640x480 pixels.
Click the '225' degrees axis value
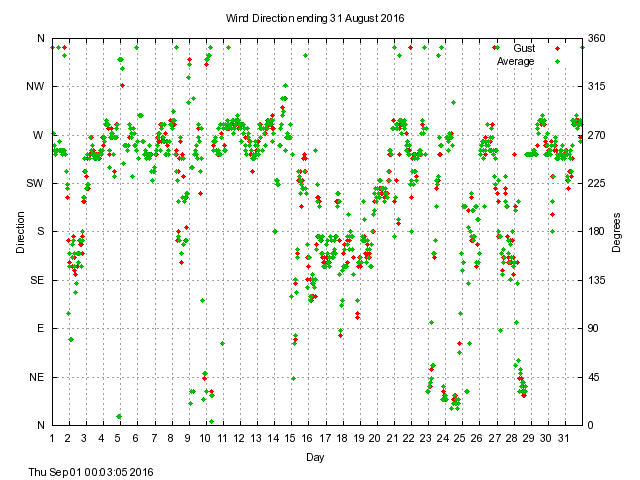pyautogui.click(x=596, y=183)
